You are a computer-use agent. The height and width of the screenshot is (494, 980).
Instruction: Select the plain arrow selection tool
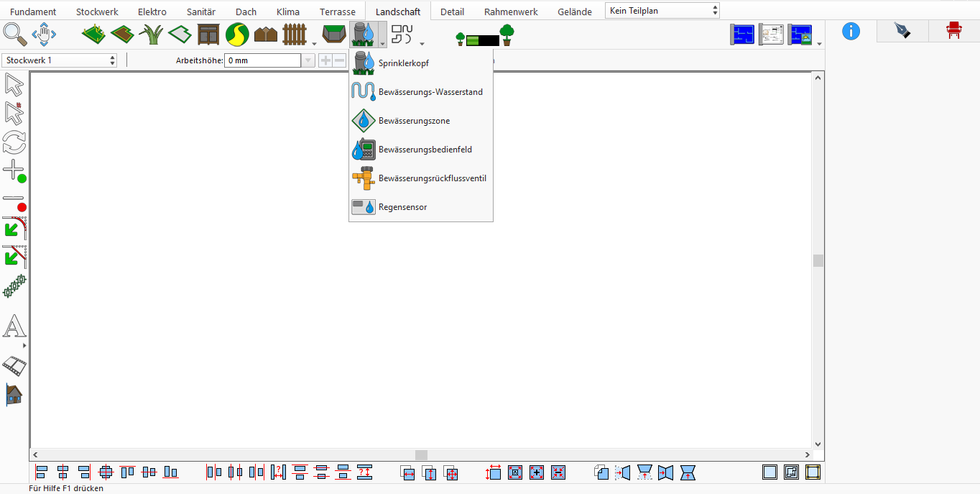pos(14,85)
